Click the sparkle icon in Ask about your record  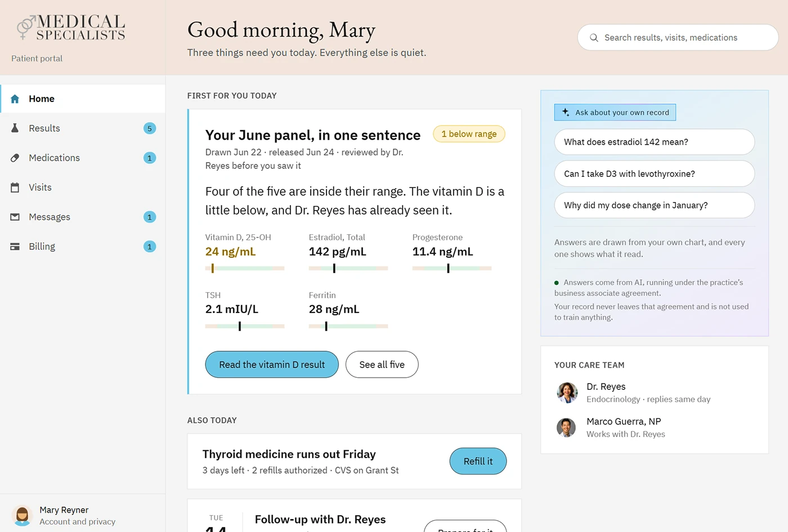566,112
